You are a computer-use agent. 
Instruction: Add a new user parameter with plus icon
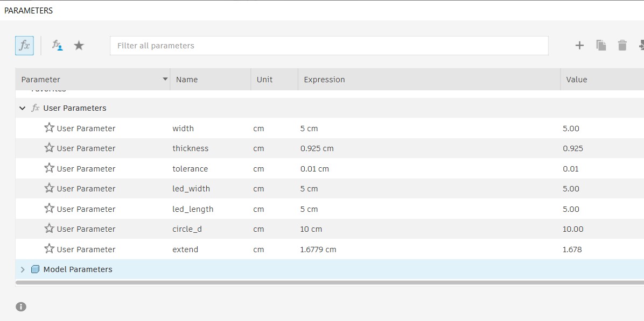tap(579, 46)
